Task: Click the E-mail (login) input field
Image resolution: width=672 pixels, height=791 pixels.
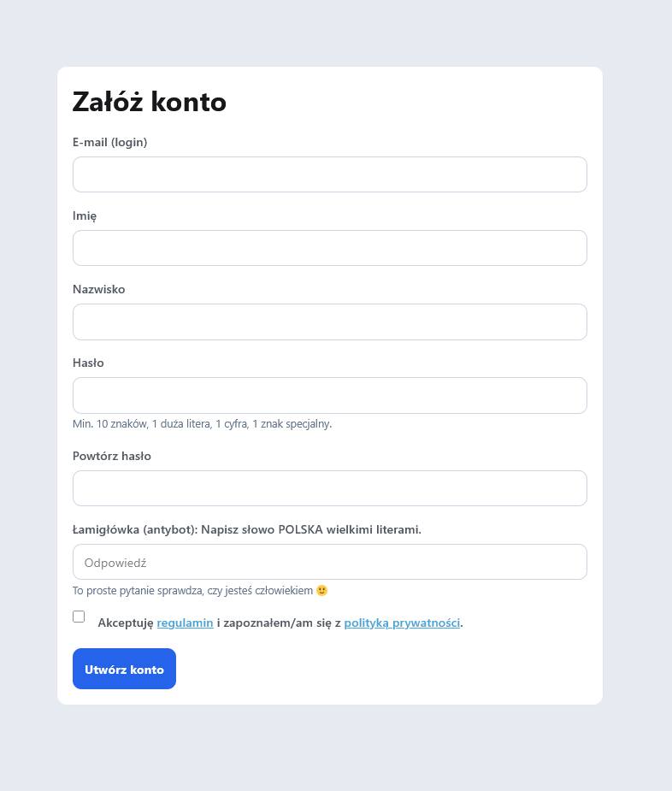Action: [x=329, y=174]
